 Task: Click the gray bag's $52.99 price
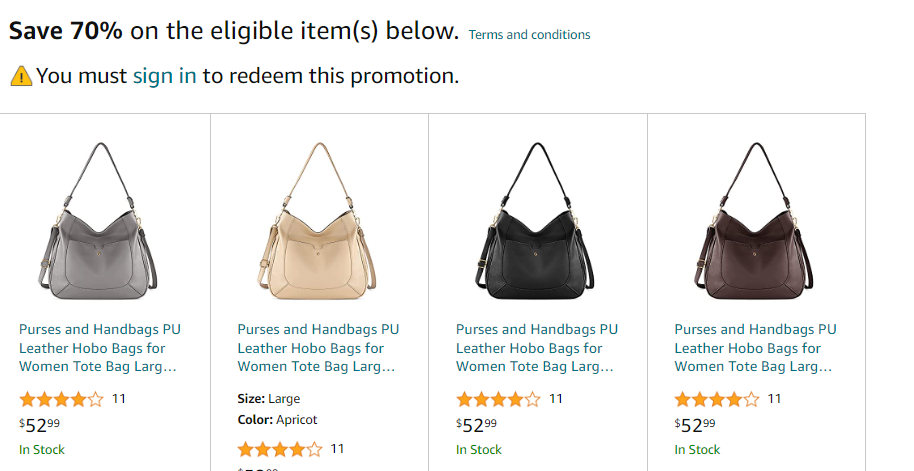pyautogui.click(x=40, y=424)
